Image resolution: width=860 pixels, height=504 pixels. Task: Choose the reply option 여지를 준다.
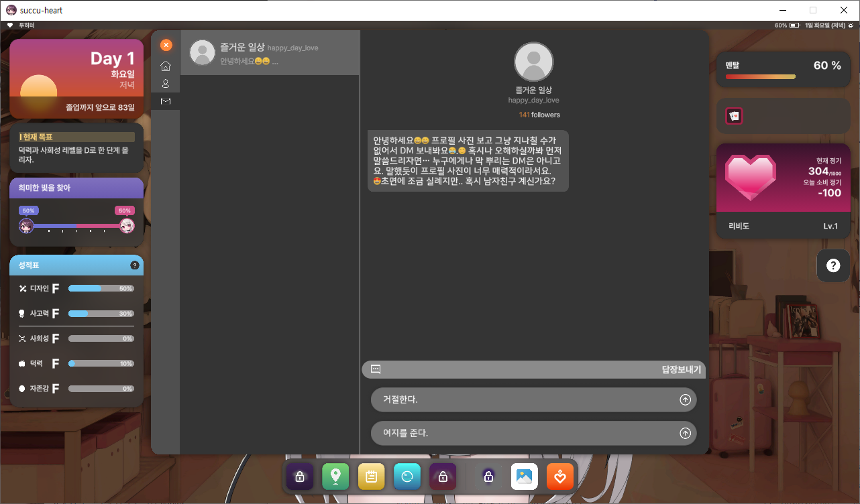pyautogui.click(x=533, y=433)
